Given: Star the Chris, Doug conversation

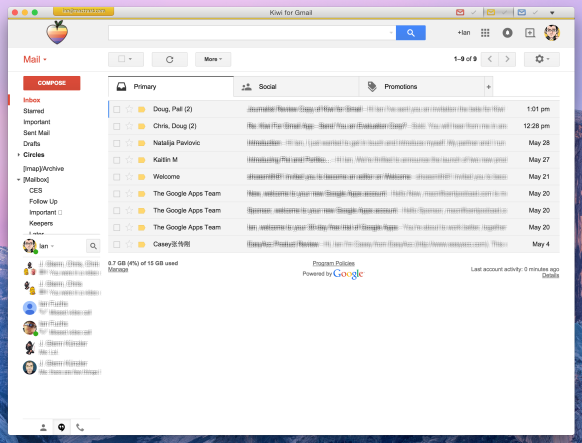Looking at the screenshot, I should [x=129, y=126].
